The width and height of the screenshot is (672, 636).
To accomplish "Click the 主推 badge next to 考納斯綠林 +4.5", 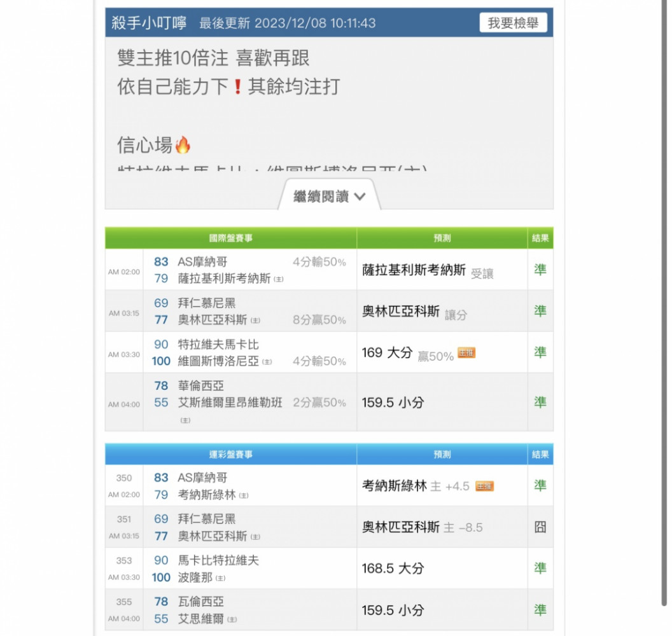I will 485,486.
